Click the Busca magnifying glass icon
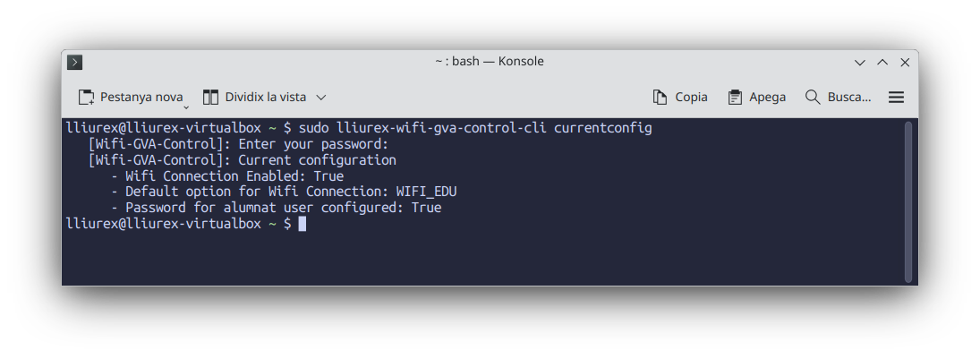980x359 pixels. click(x=813, y=97)
